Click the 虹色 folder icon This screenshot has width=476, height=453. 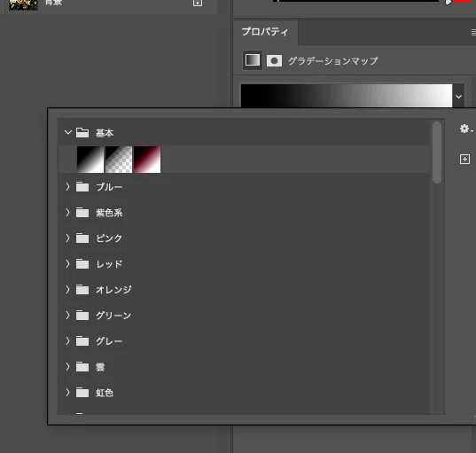click(82, 393)
